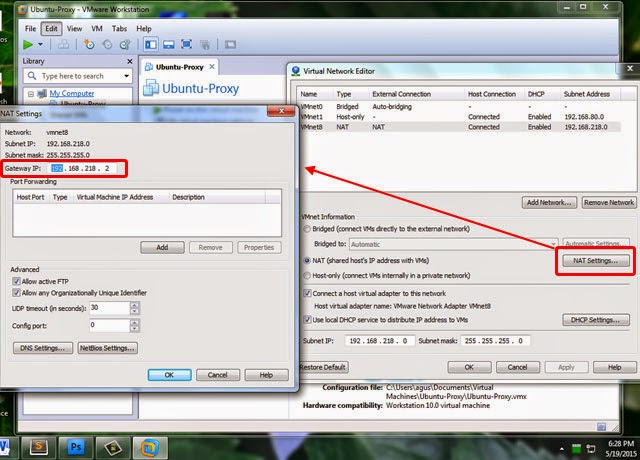Open the File menu
640x460 pixels.
pyautogui.click(x=30, y=29)
